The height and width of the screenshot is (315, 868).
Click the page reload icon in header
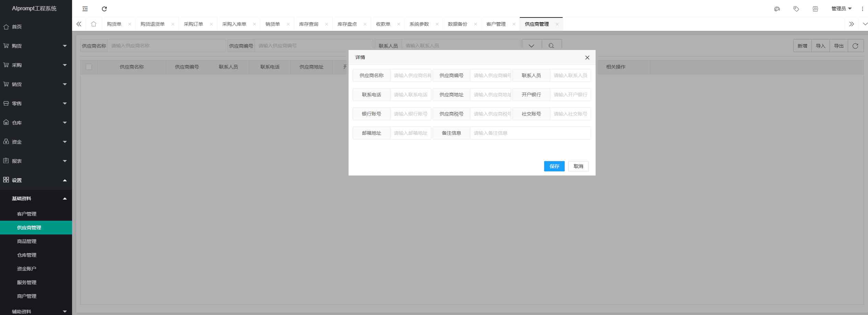pyautogui.click(x=104, y=9)
